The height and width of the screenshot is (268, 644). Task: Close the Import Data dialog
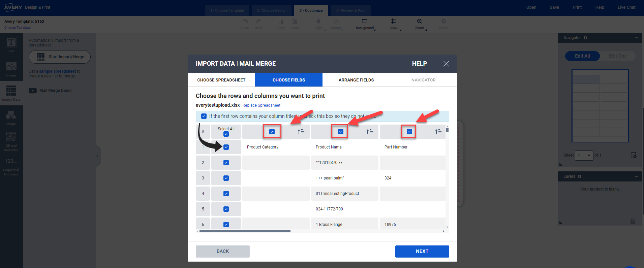[x=446, y=64]
